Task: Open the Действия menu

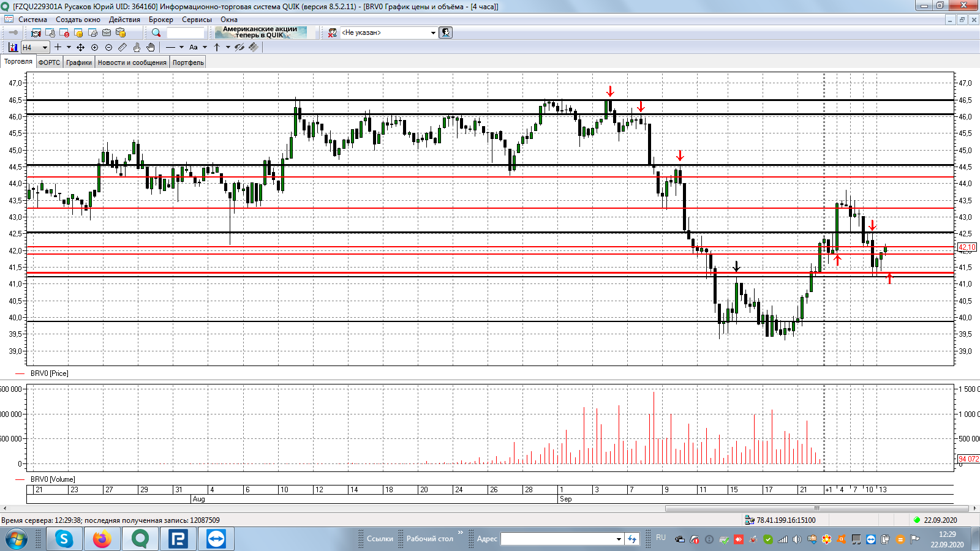Action: pyautogui.click(x=124, y=20)
